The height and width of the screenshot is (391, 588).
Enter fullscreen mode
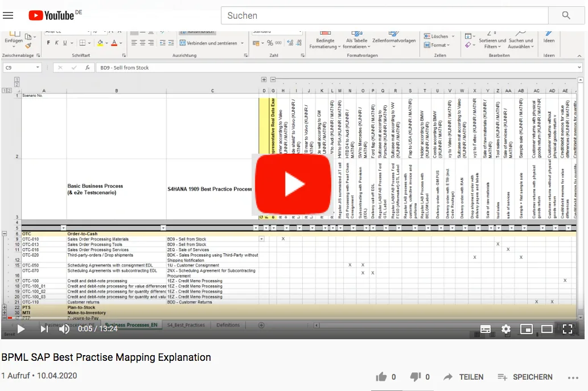pos(568,329)
